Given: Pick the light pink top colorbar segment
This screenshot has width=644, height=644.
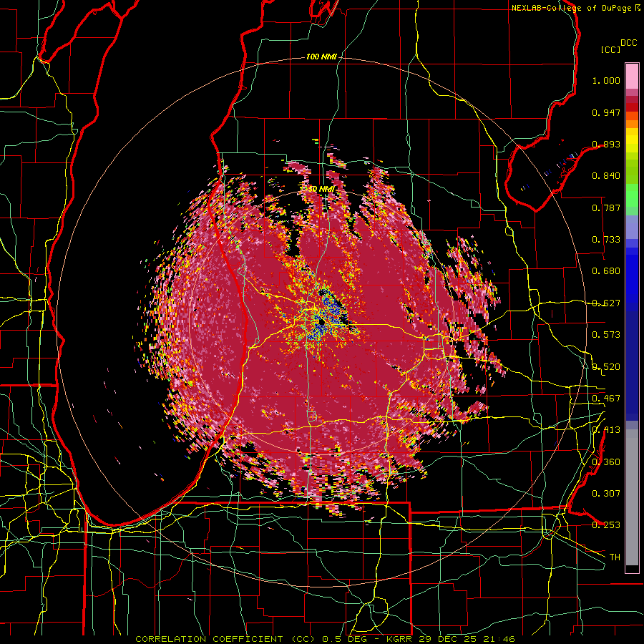Looking at the screenshot, I should (x=632, y=77).
